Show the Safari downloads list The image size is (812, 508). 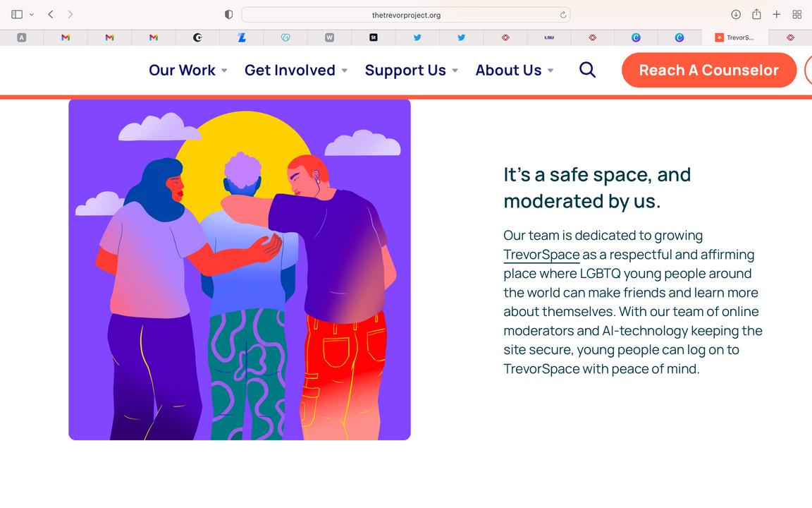tap(735, 15)
